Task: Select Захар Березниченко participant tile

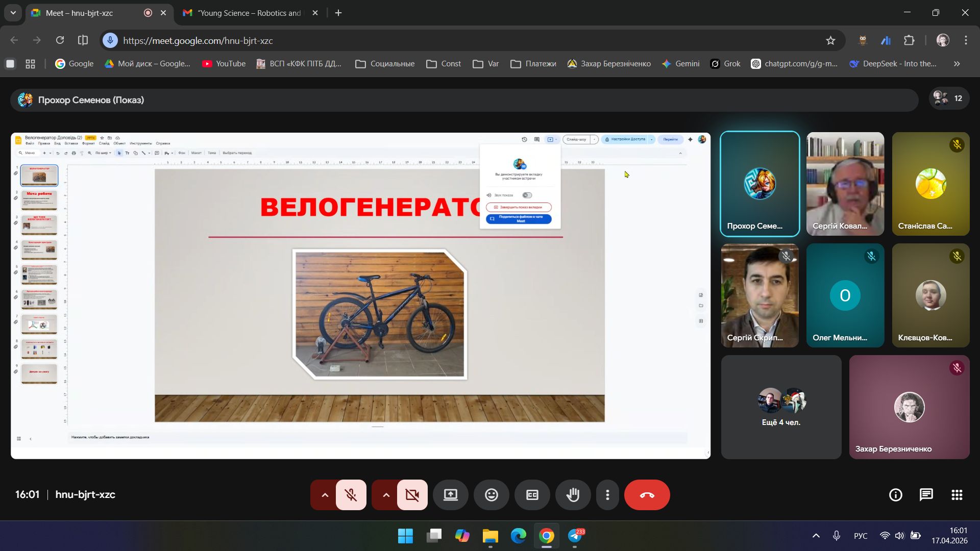Action: pyautogui.click(x=909, y=407)
